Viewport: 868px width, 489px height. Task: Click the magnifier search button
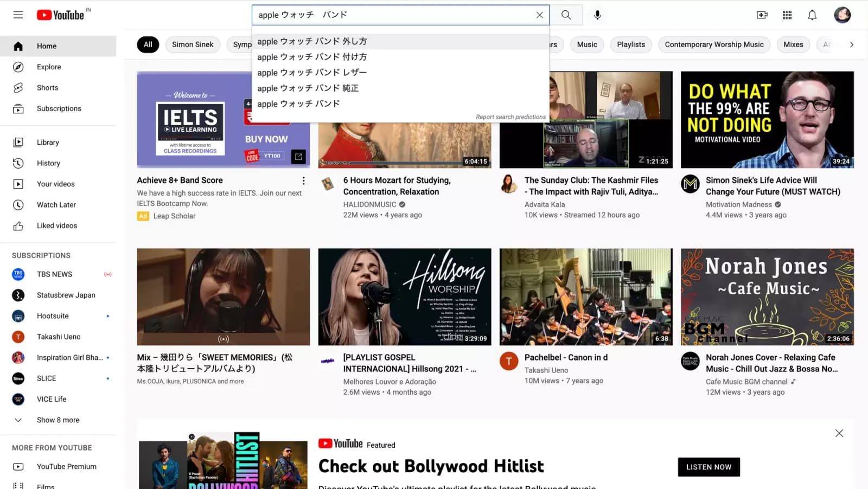coord(566,15)
